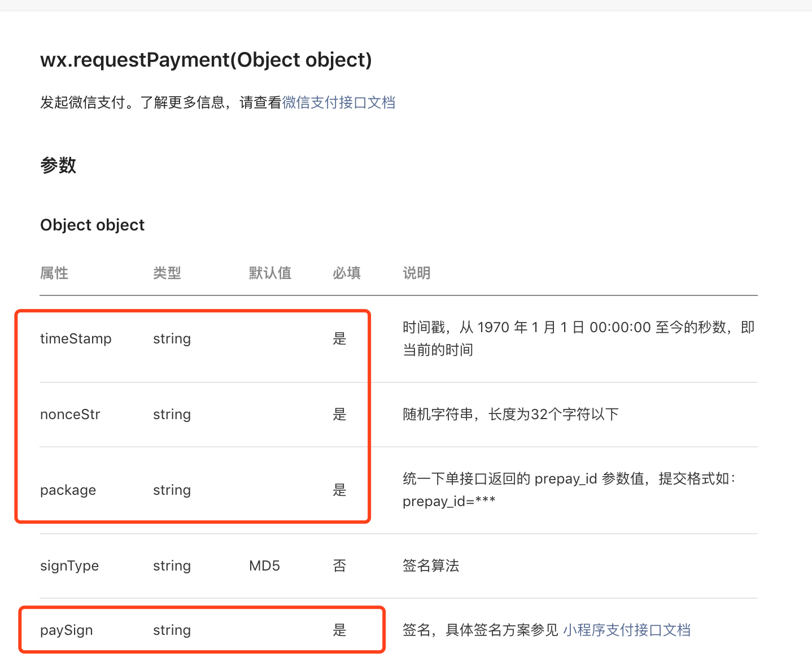Click the 是 required cell for nonceStr
The width and height of the screenshot is (812, 662).
pos(339,414)
